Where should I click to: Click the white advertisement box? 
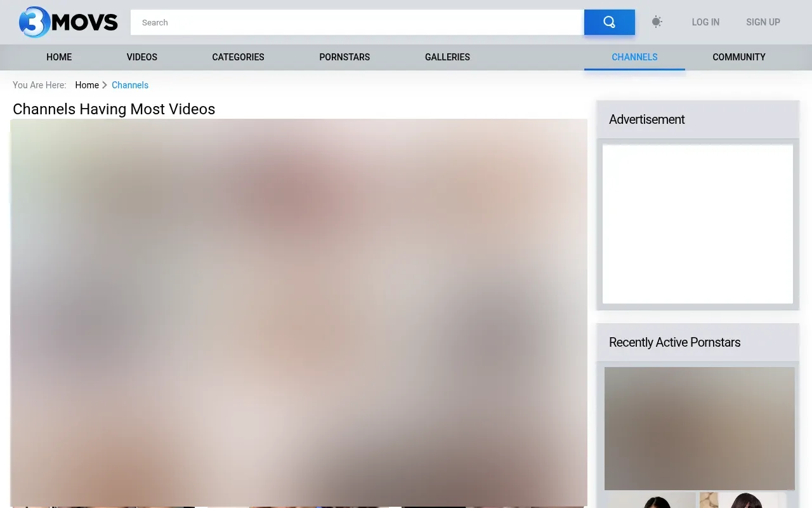pos(698,224)
